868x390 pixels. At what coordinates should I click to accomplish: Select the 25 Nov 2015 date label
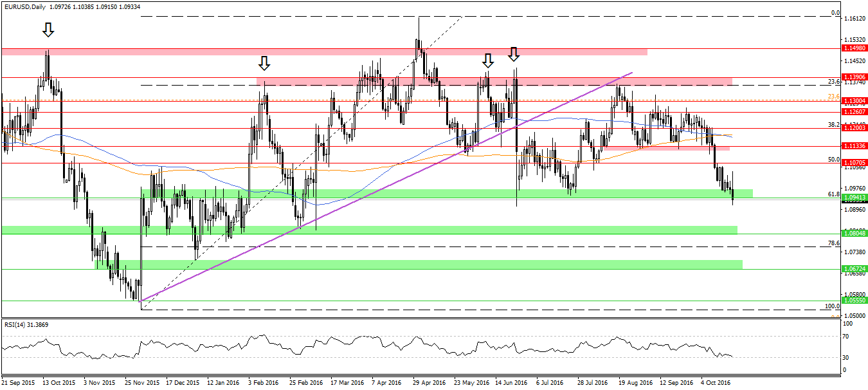click(141, 382)
